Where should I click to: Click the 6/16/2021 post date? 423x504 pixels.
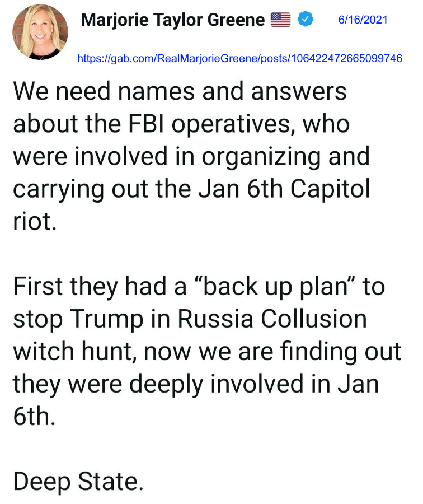tap(363, 20)
